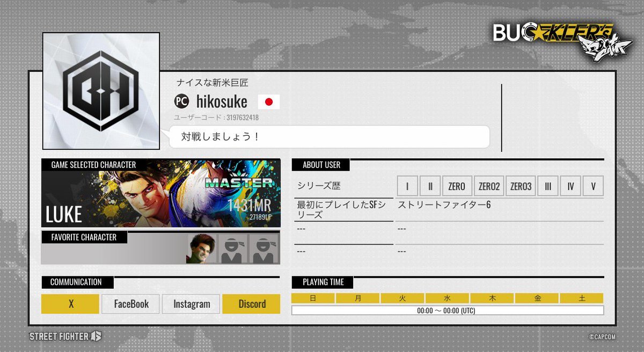
Task: Click the FAVORITE CHARACTER header
Action: click(x=84, y=237)
